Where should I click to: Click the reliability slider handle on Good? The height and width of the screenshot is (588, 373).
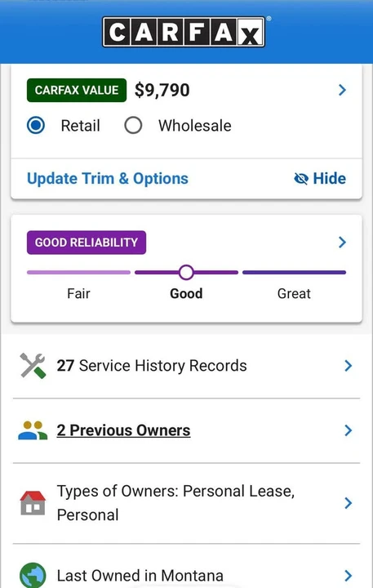coord(186,273)
